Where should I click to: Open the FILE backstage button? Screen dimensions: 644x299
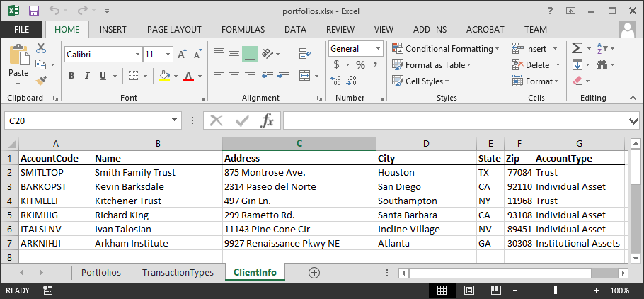pos(21,29)
